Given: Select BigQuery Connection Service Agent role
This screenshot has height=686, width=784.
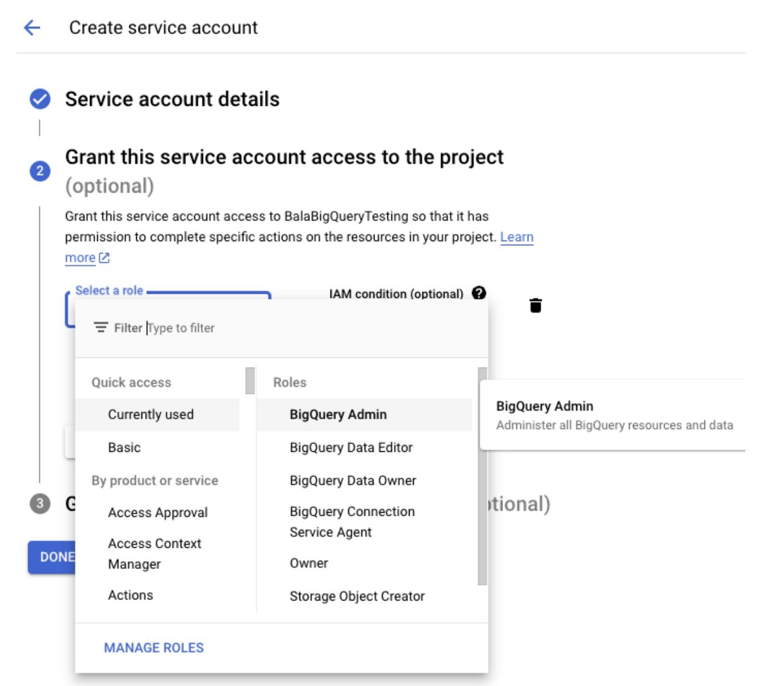Looking at the screenshot, I should pos(364,522).
